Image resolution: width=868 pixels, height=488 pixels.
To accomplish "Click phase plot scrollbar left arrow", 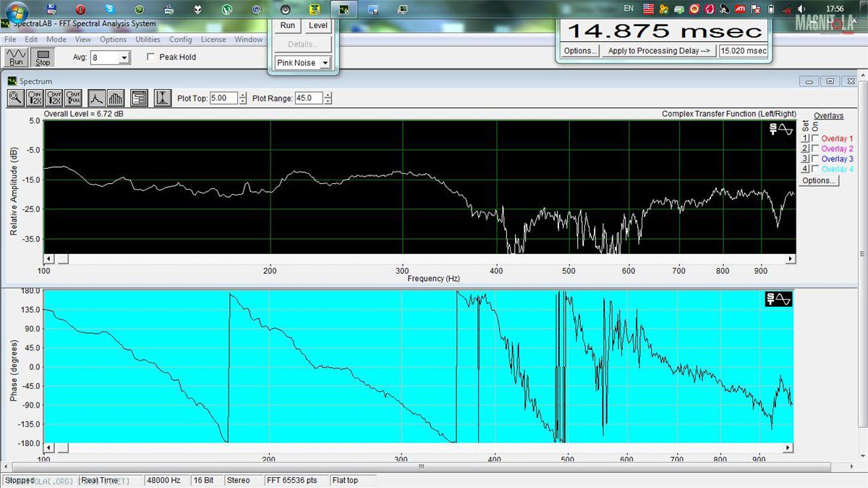I will click(x=49, y=448).
